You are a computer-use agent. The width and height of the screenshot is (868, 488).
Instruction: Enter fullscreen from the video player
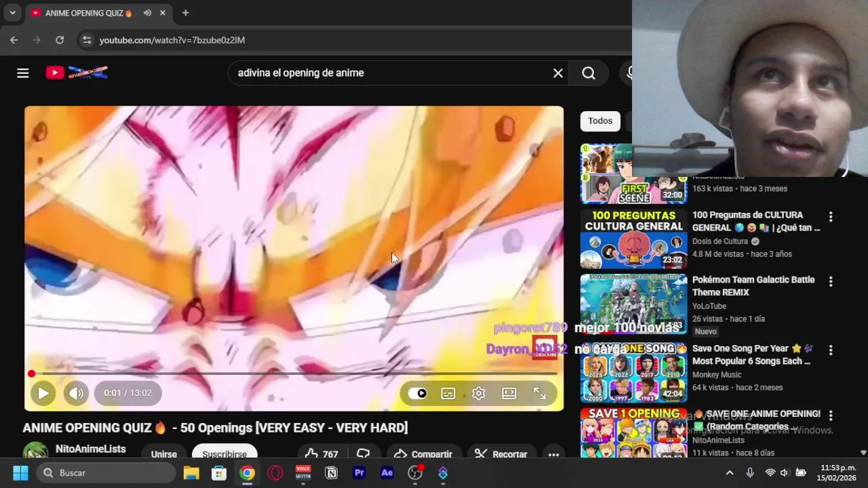pyautogui.click(x=540, y=393)
